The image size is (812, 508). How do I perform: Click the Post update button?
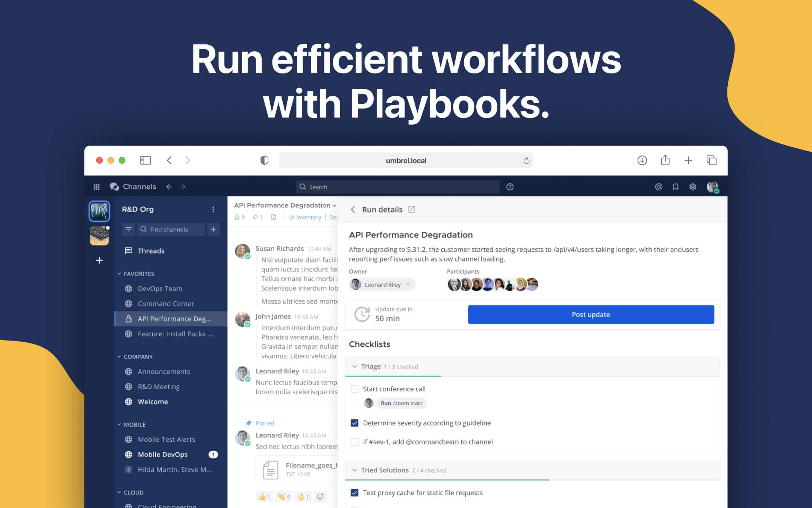tap(591, 315)
